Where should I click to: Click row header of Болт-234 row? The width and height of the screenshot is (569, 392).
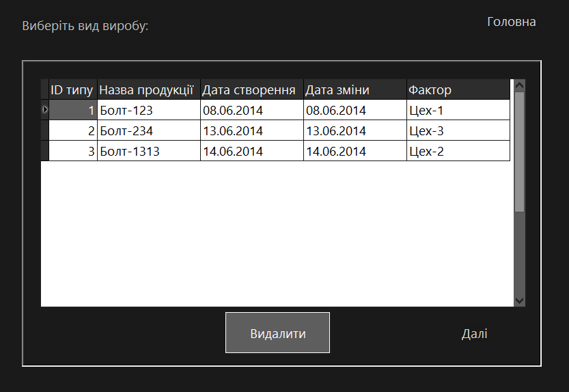pyautogui.click(x=45, y=130)
